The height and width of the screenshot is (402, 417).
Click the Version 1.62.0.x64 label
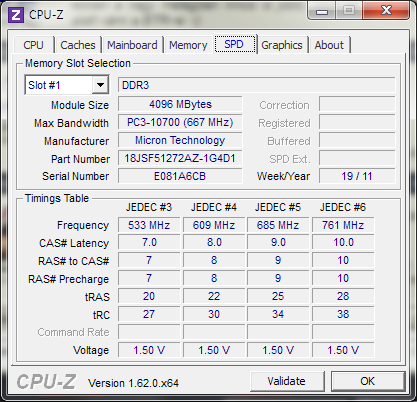133,383
